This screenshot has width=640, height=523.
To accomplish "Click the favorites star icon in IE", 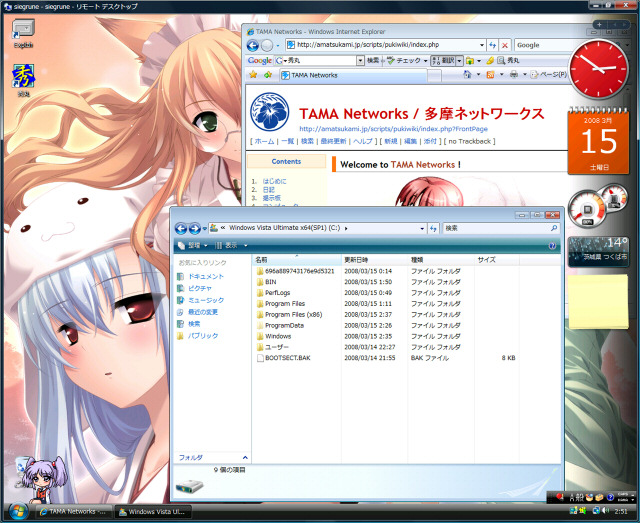I will click(253, 75).
